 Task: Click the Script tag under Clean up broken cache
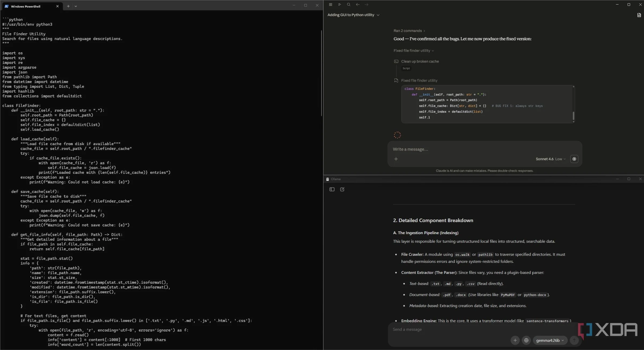[x=406, y=68]
